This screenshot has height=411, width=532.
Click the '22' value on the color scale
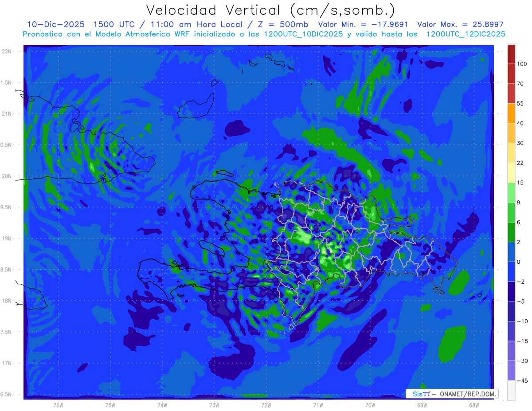point(521,163)
